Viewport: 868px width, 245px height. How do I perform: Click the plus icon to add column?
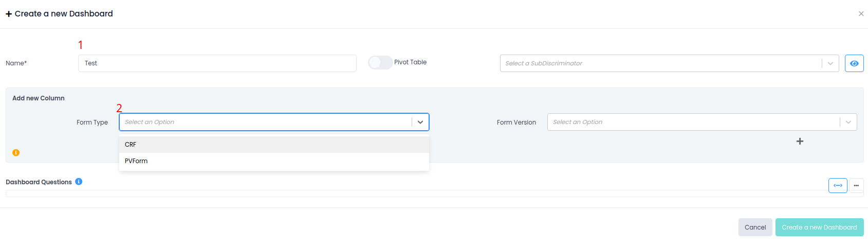click(x=800, y=141)
